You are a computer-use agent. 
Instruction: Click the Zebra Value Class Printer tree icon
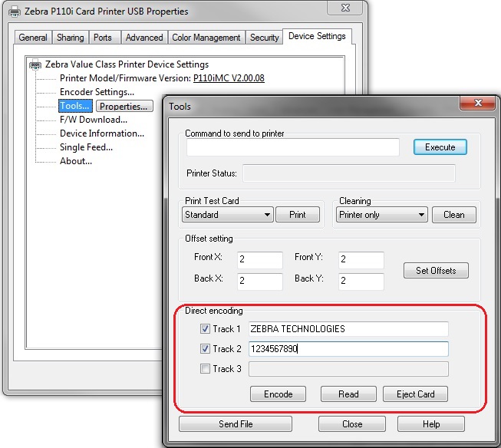pyautogui.click(x=35, y=64)
